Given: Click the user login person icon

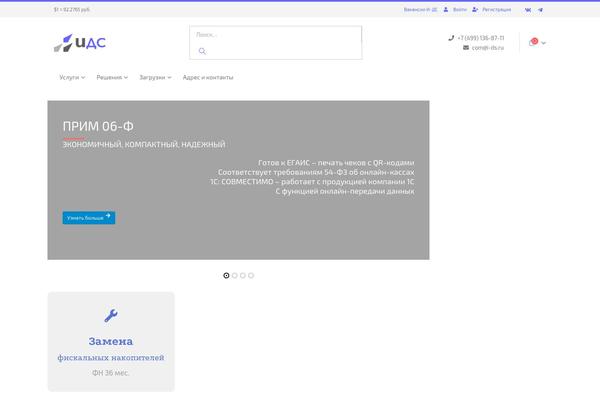Looking at the screenshot, I should tap(446, 9).
